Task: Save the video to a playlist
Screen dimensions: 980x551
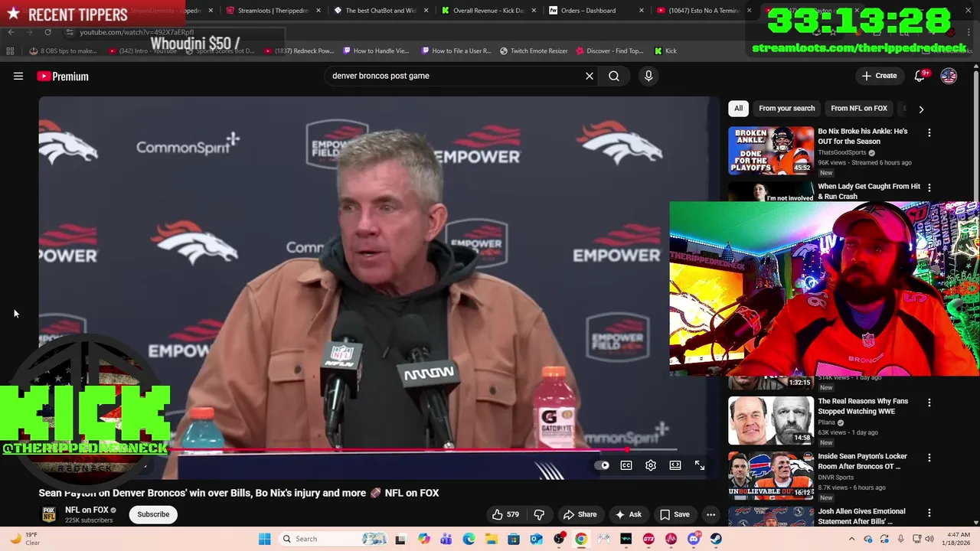Action: pyautogui.click(x=675, y=514)
